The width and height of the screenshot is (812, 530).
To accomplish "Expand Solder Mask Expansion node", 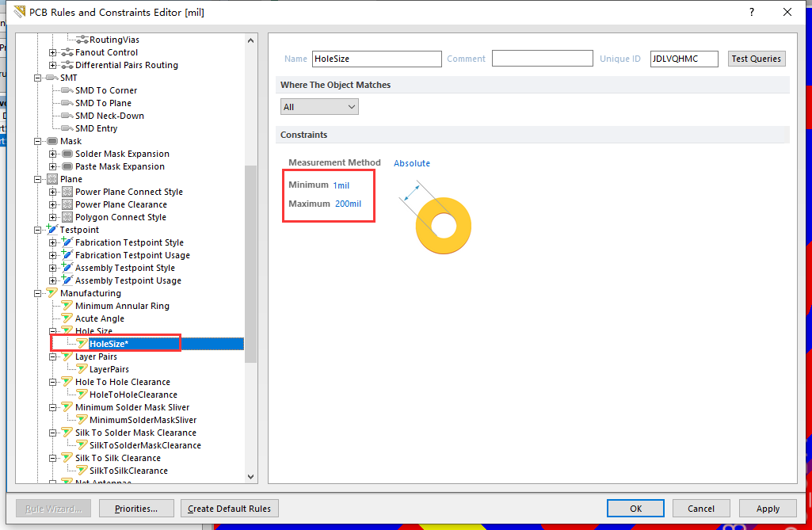I will (x=53, y=154).
